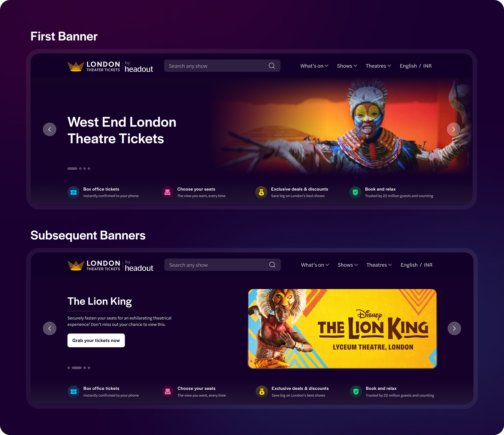Select the active first pagination dot under West End title
This screenshot has width=504, height=435.
coord(72,169)
